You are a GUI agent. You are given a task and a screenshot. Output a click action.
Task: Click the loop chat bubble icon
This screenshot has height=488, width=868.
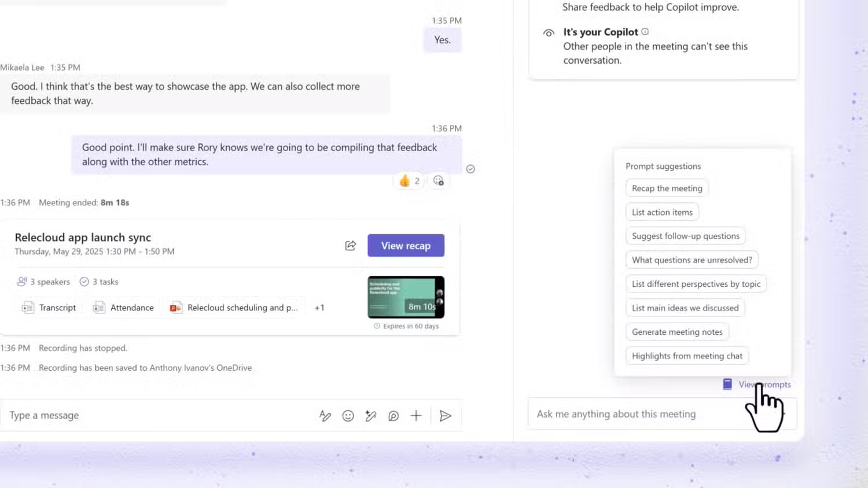pyautogui.click(x=393, y=416)
